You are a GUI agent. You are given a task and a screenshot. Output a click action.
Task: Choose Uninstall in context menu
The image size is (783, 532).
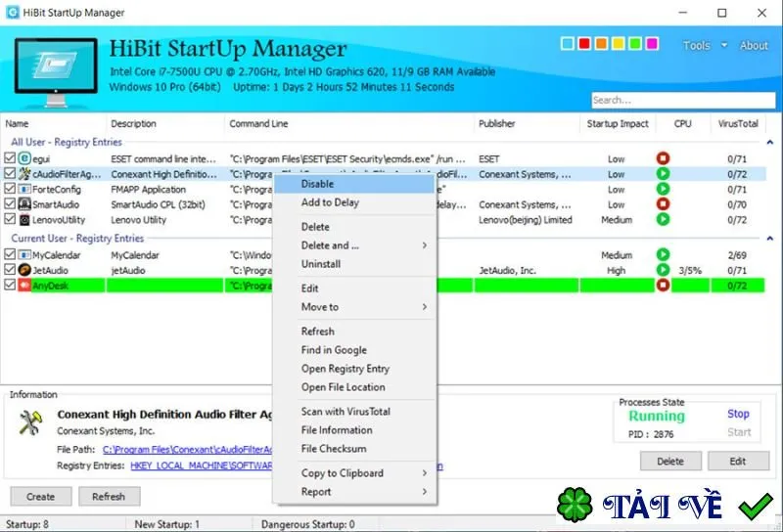[354, 264]
